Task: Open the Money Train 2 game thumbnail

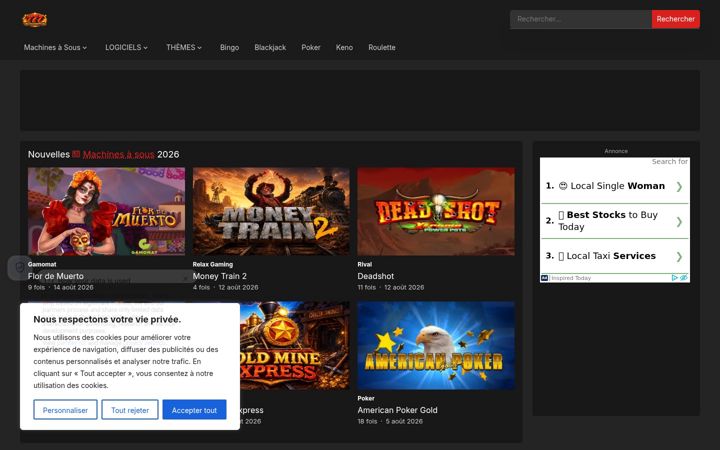Action: [x=271, y=211]
